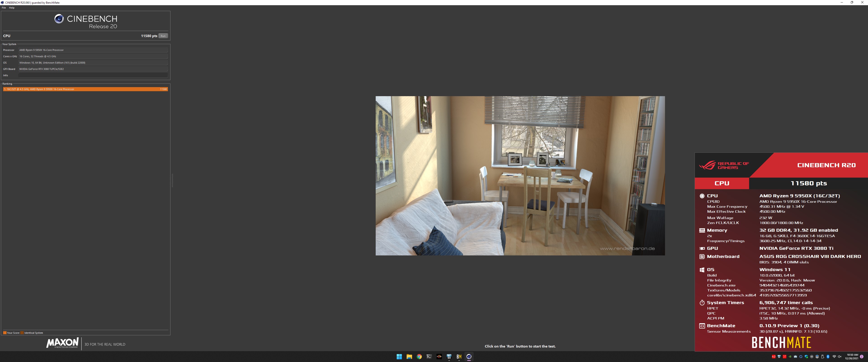Click the CPU chip icon in BenchMate overlay
This screenshot has width=868, height=362.
tap(702, 196)
